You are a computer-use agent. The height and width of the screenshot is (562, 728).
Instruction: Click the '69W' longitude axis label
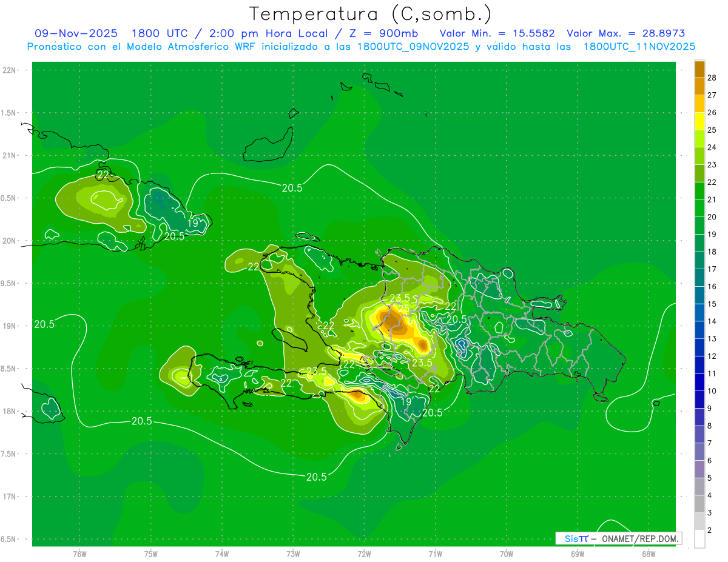(x=578, y=554)
